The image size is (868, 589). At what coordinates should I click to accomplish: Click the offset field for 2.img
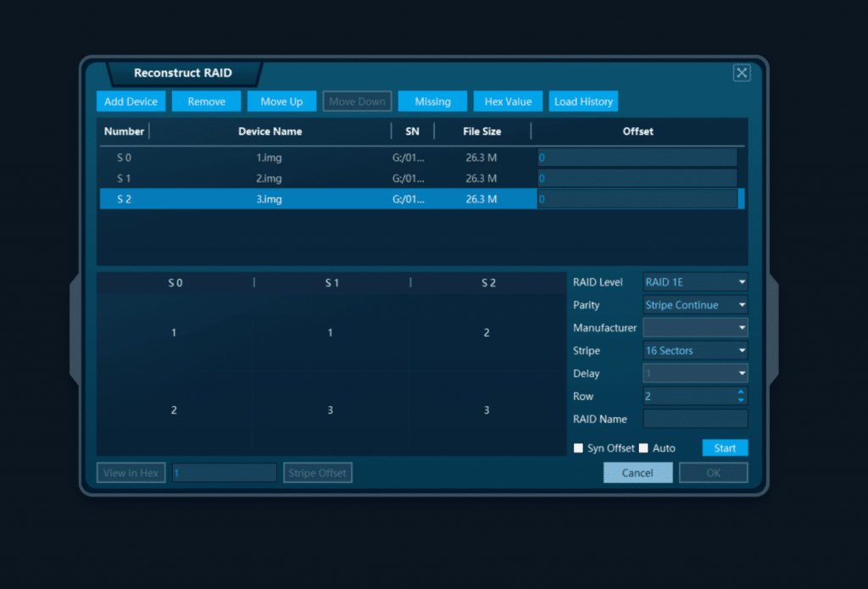(637, 179)
